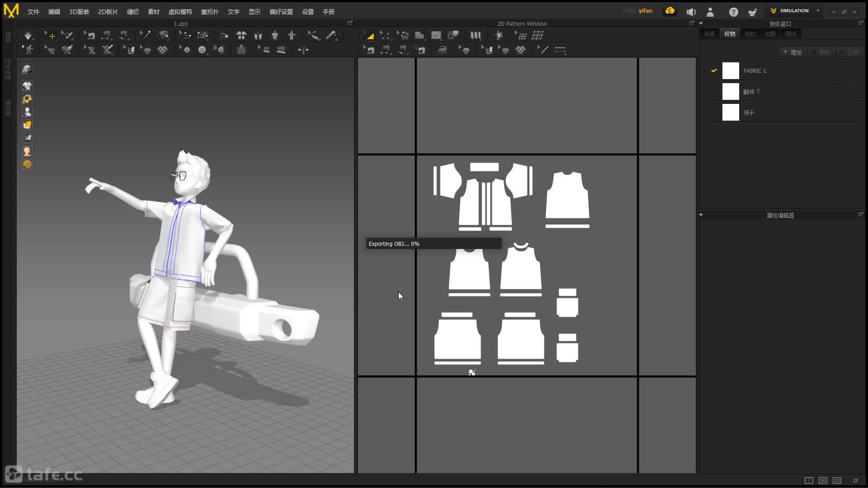Screen dimensions: 868x488
Task: Click the Fasten Button lock icon
Action: point(219,50)
